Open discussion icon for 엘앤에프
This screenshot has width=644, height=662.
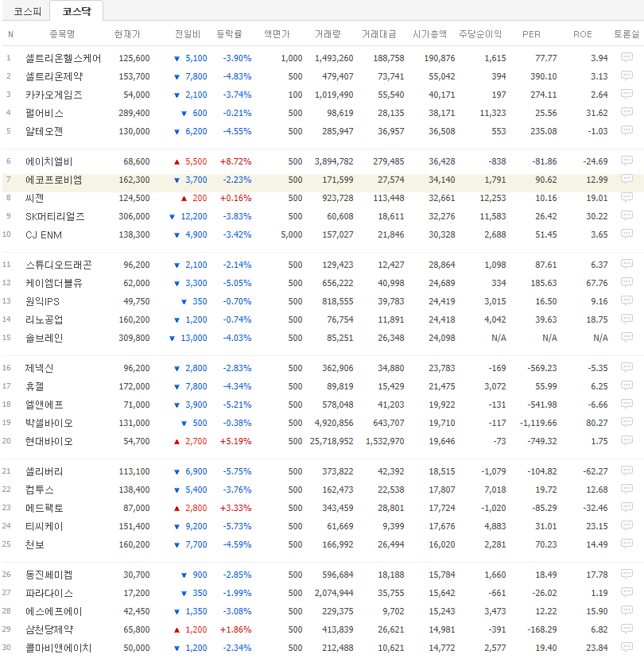pyautogui.click(x=627, y=404)
